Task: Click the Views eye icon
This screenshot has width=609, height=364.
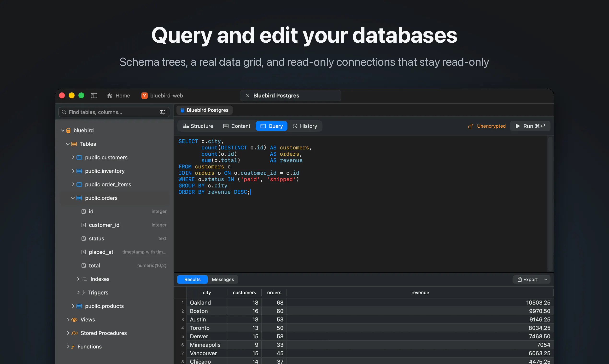Action: (x=74, y=320)
